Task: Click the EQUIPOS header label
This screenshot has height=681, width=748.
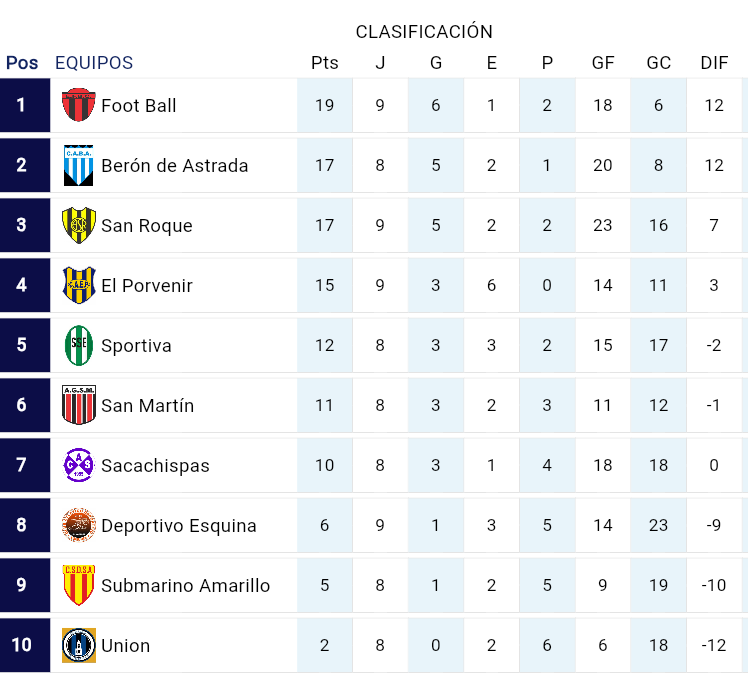Action: point(94,63)
